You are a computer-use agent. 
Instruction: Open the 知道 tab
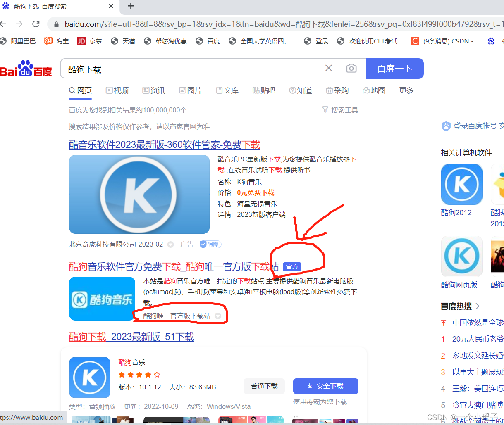tap(301, 90)
